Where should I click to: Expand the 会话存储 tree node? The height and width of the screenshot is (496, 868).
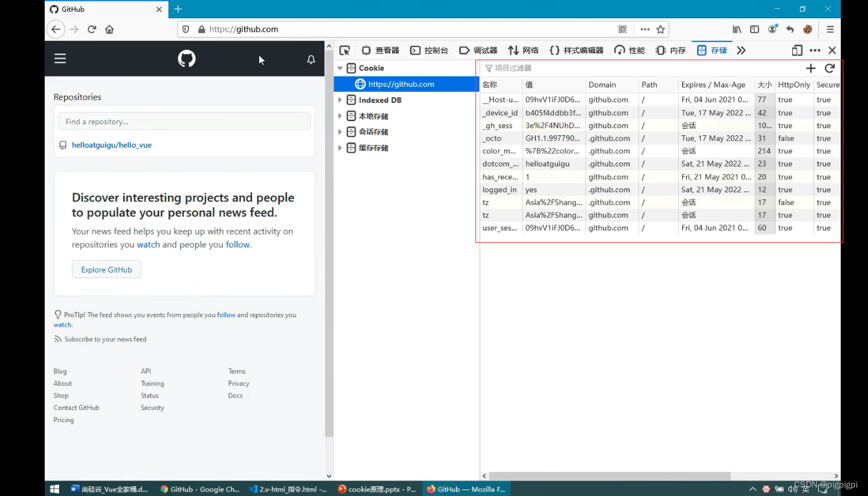pos(339,131)
